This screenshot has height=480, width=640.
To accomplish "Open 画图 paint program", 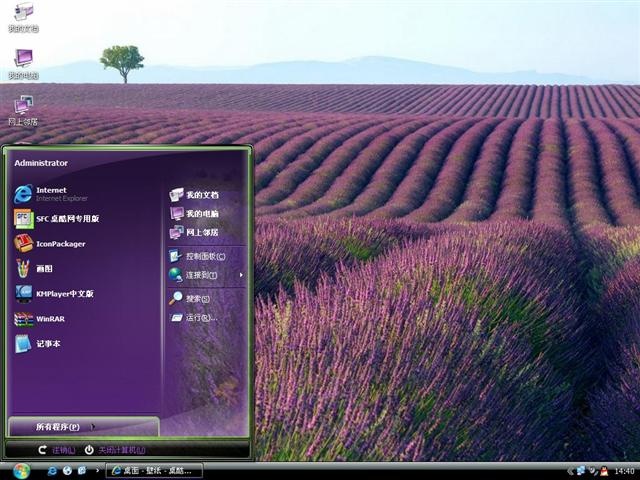I will pyautogui.click(x=34, y=269).
